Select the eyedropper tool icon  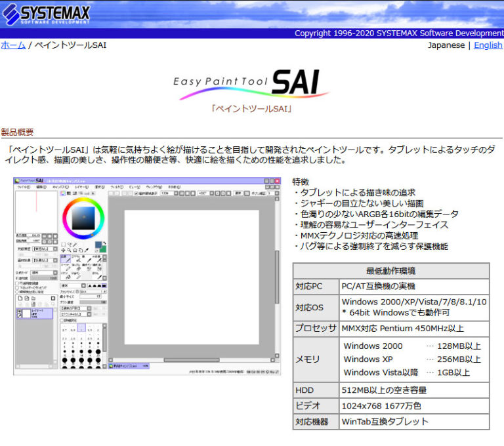(x=86, y=251)
